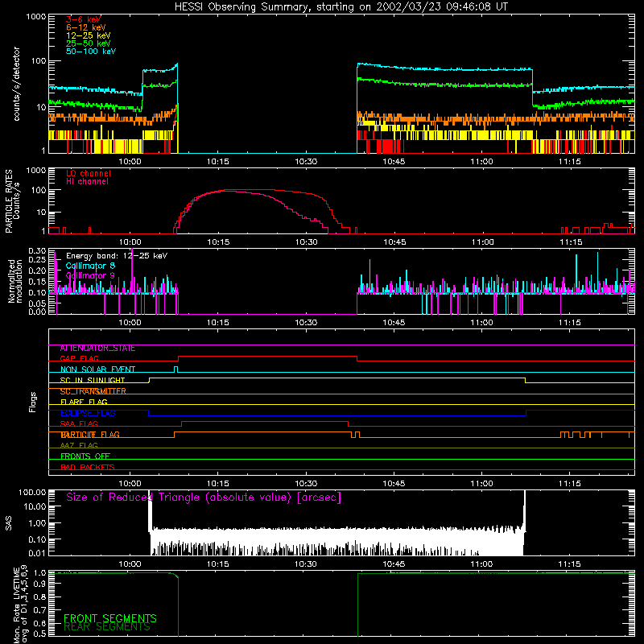
Task: Select the cyan 50-100 keV legend entry
Action: (x=91, y=52)
